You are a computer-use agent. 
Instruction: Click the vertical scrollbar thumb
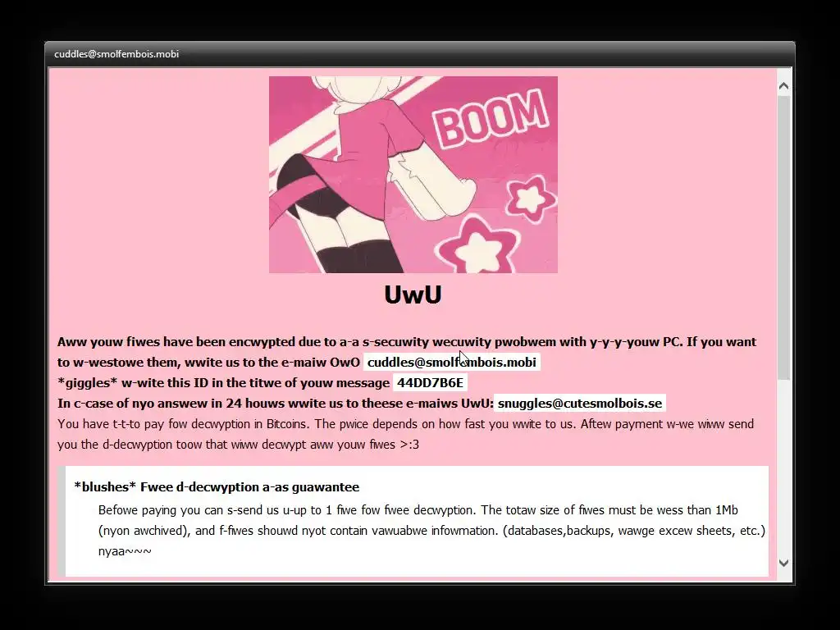783,238
